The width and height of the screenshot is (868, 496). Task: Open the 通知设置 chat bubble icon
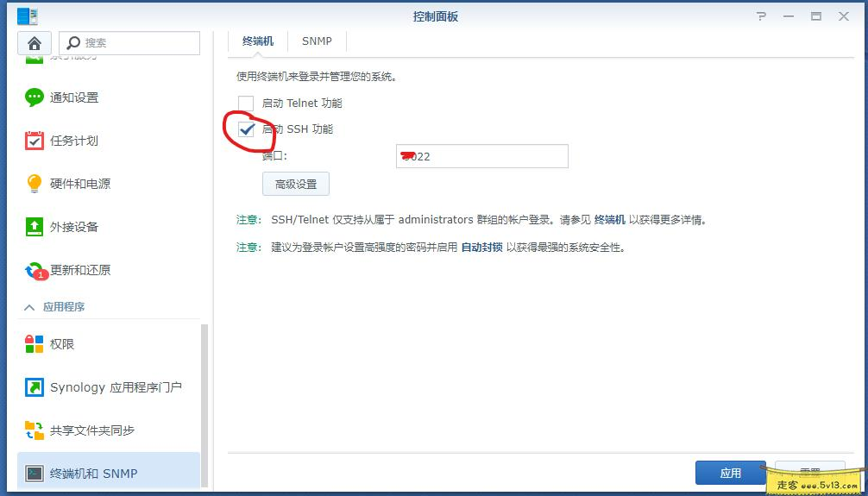35,98
